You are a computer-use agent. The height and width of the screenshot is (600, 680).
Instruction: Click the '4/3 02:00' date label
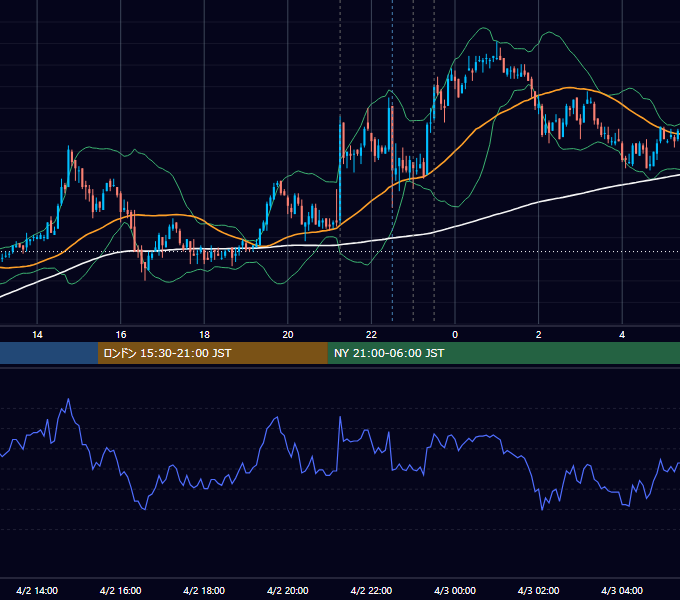click(538, 591)
